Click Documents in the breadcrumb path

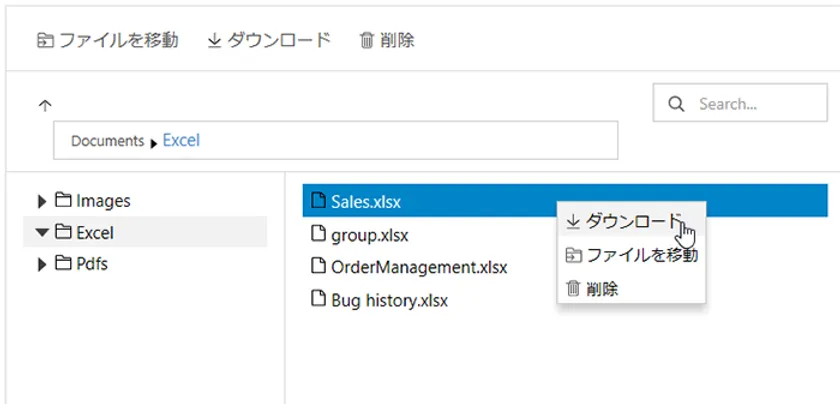(x=107, y=141)
